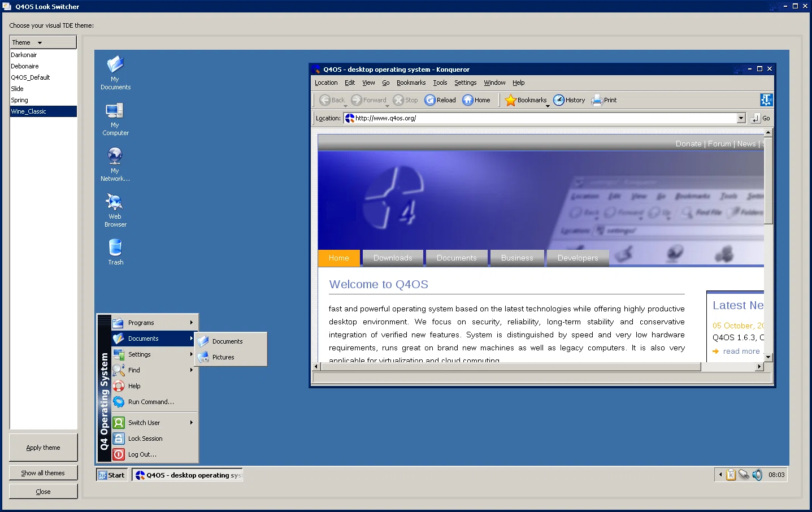Click the taskbar clock showing 08:03

click(x=776, y=475)
